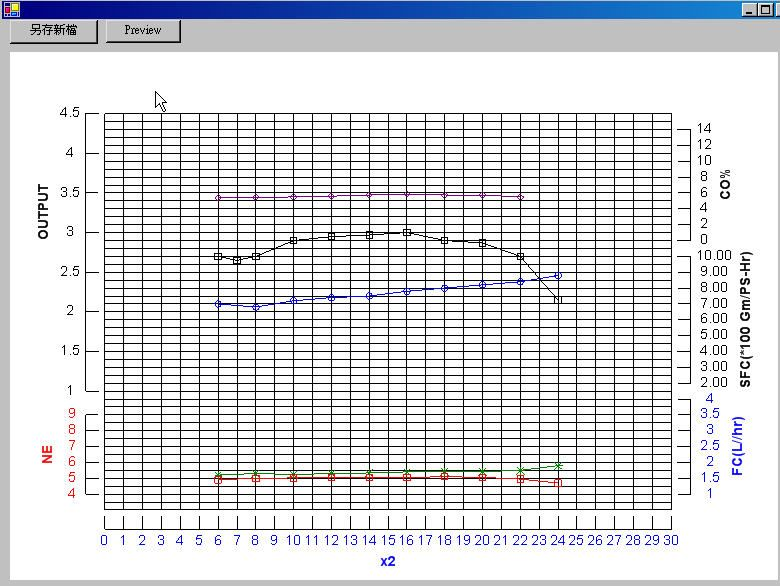Select the green cross marker at x=24

click(558, 466)
